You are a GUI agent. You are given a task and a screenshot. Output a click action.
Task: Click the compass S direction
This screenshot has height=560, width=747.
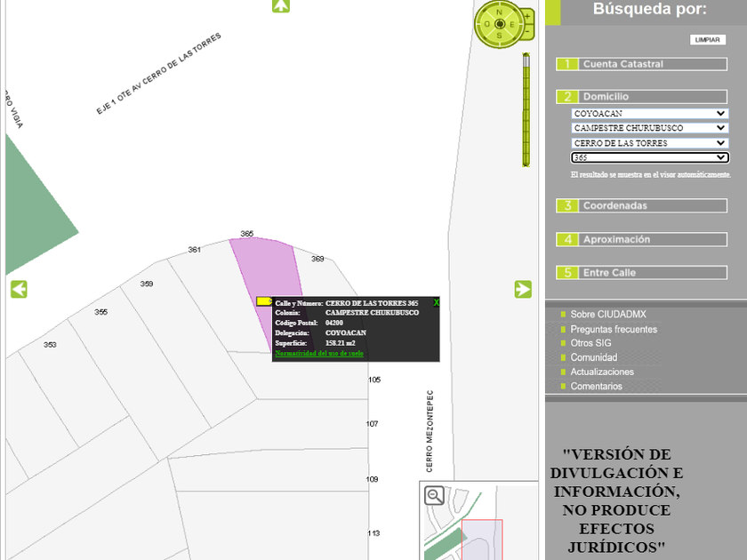point(499,36)
